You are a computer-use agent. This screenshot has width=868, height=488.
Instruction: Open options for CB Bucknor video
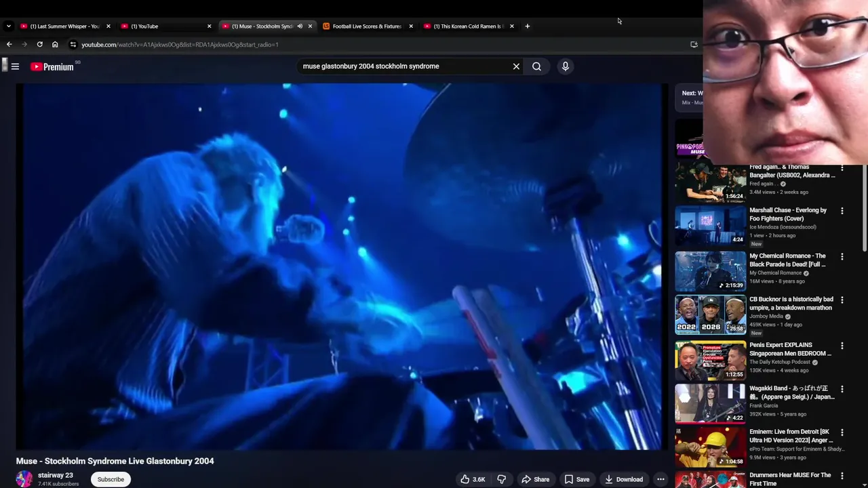click(x=842, y=300)
